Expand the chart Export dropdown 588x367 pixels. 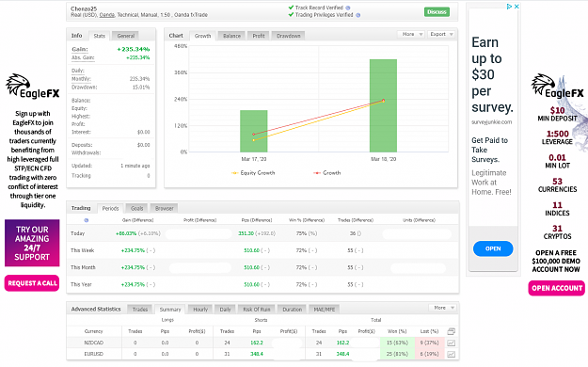click(x=441, y=34)
